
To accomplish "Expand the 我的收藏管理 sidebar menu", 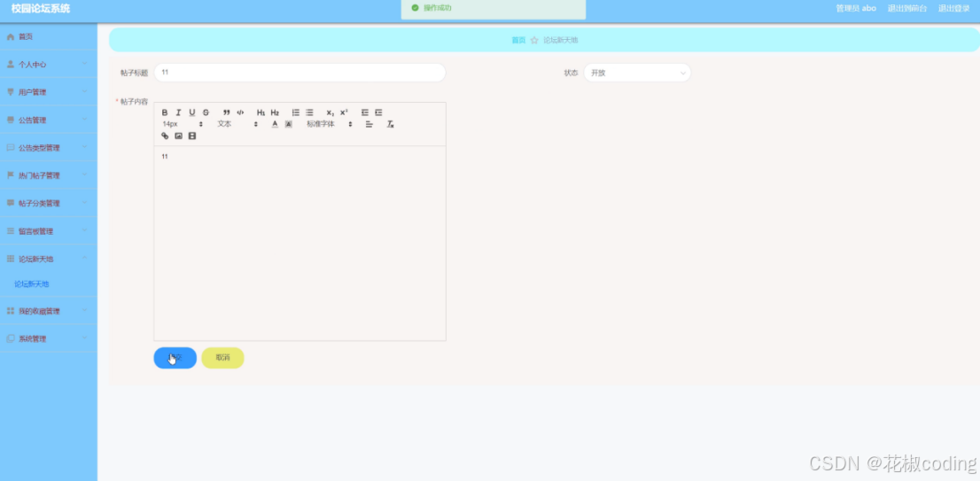I will 49,311.
